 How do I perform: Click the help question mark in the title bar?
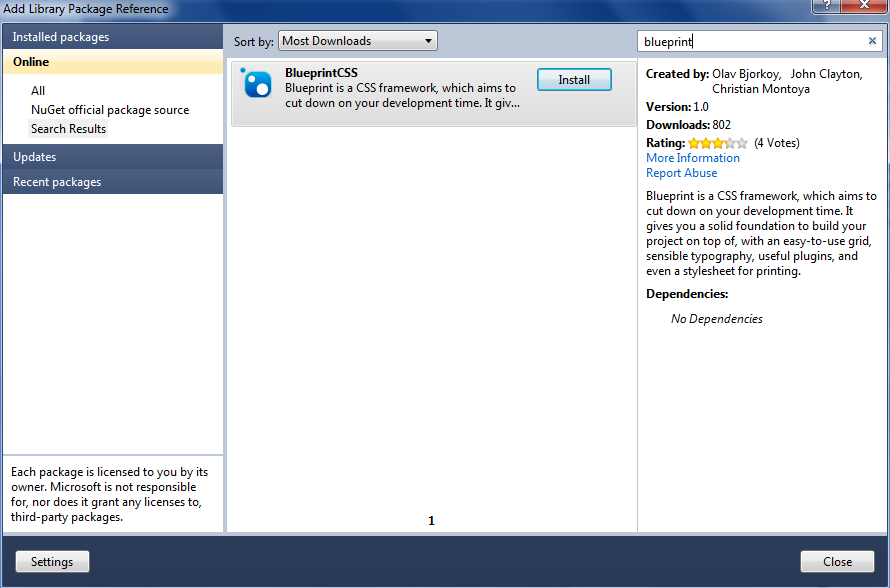click(x=825, y=8)
